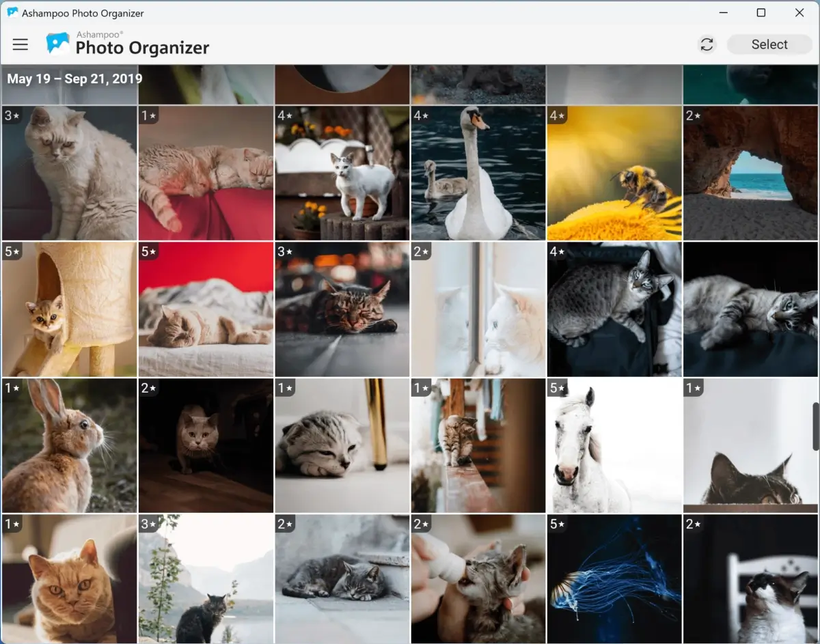This screenshot has height=644, width=820.
Task: Open the white cat at window reflection photo
Action: click(478, 309)
